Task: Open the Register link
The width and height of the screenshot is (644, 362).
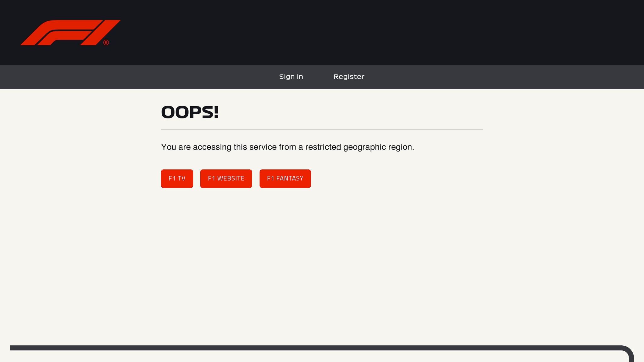Action: [349, 77]
